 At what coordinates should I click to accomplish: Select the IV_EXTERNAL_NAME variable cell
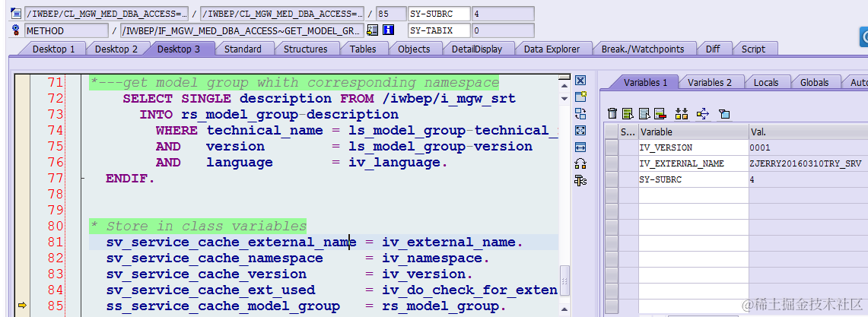click(x=693, y=163)
